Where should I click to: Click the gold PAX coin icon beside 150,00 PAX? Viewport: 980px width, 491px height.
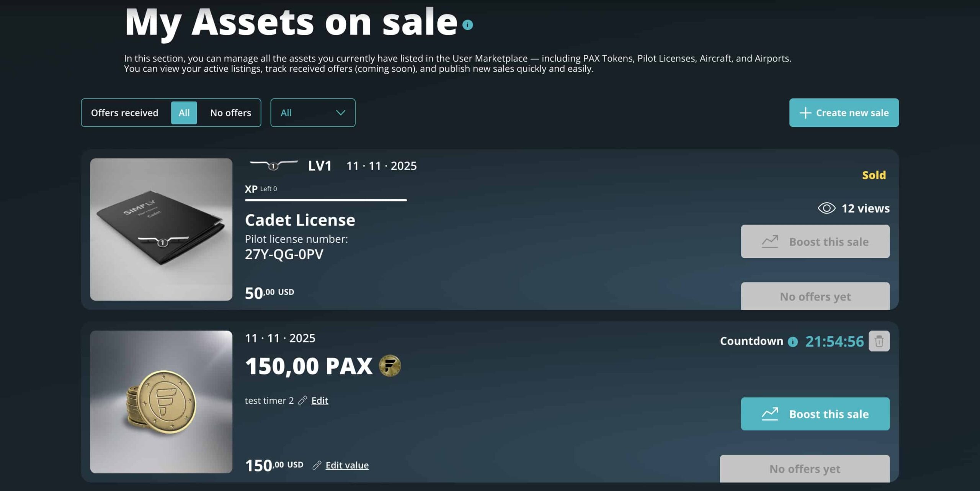click(x=390, y=366)
